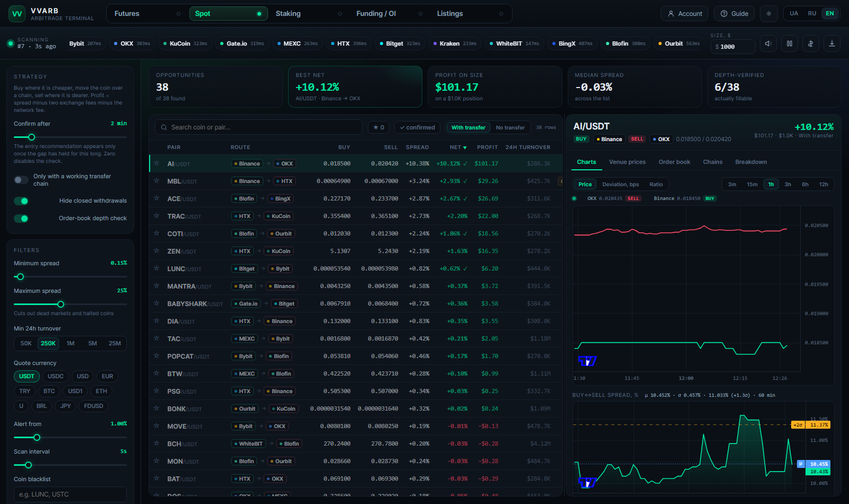Click the favorites star filter button
This screenshot has height=504, width=849.
tap(378, 127)
